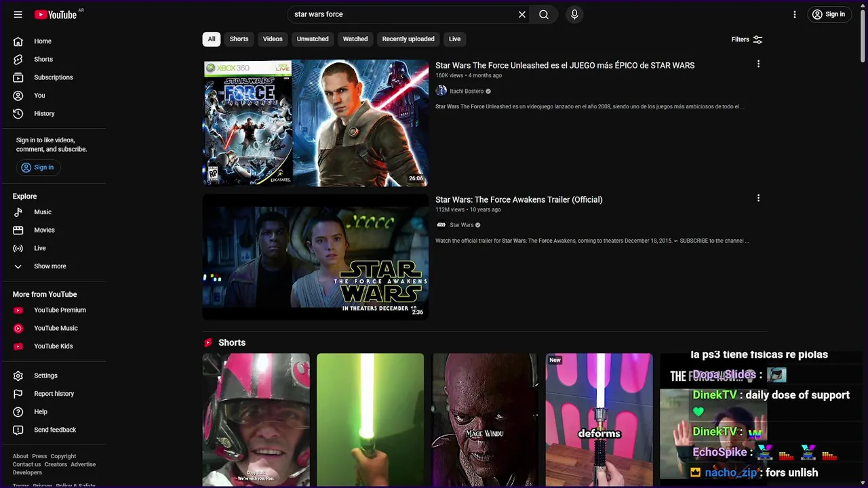The height and width of the screenshot is (488, 868).
Task: Open the Developers footer link
Action: (27, 473)
